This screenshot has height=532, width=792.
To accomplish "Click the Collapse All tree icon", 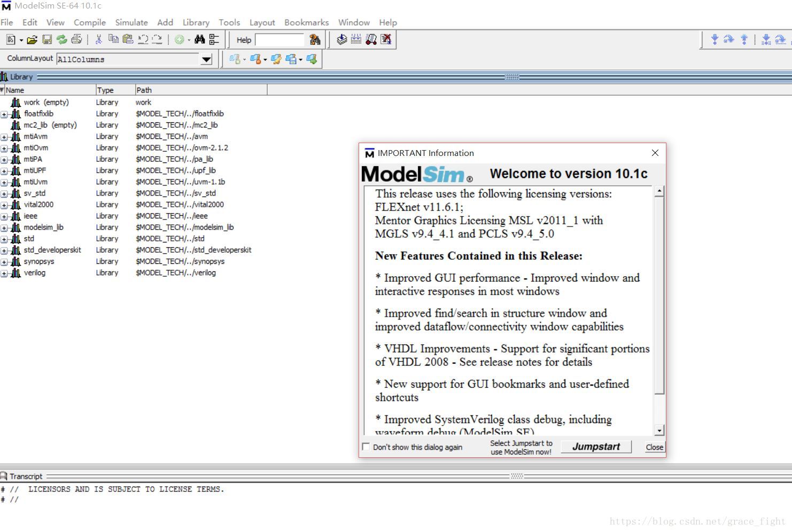I will coord(214,40).
